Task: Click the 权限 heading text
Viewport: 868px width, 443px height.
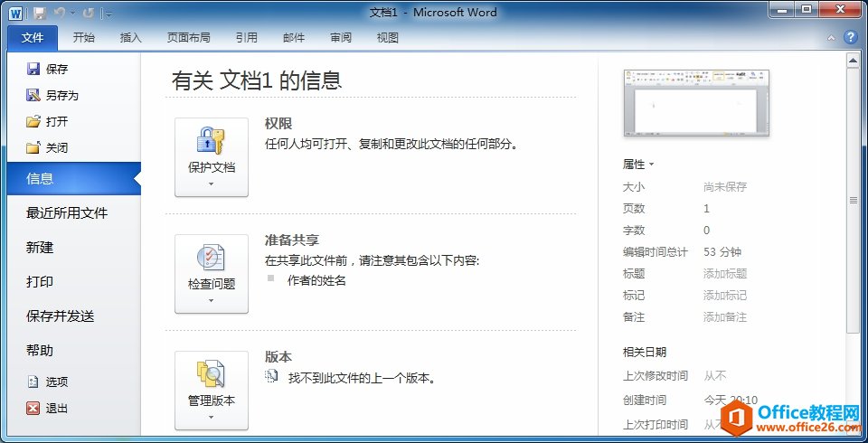Action: click(278, 124)
